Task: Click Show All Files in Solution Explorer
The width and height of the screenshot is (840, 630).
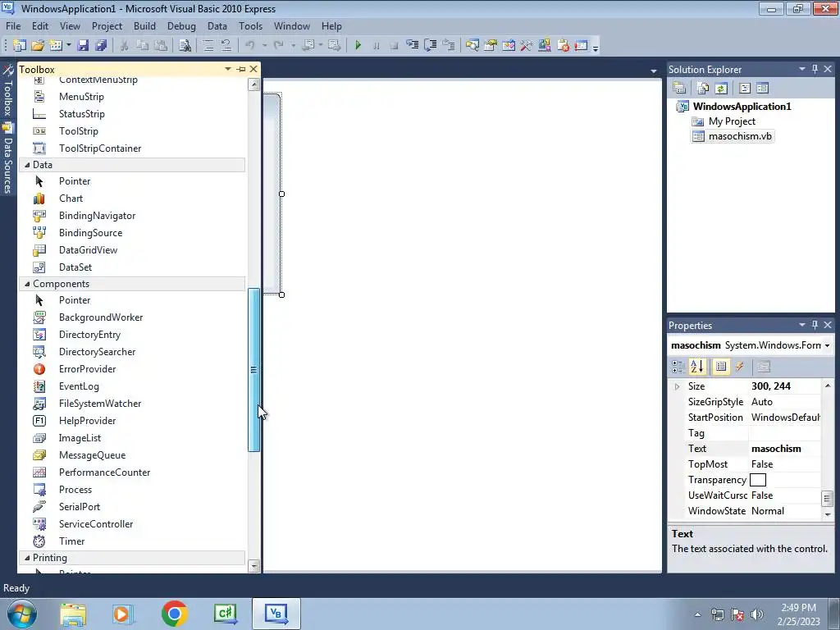Action: [x=703, y=89]
